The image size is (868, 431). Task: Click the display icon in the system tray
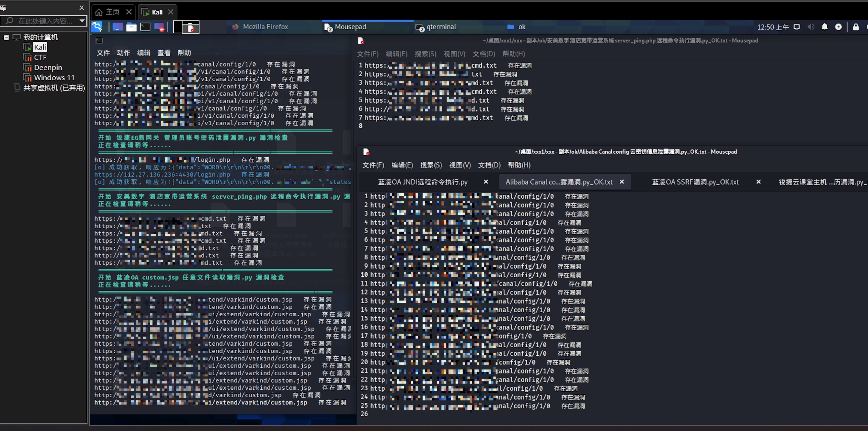click(x=796, y=27)
